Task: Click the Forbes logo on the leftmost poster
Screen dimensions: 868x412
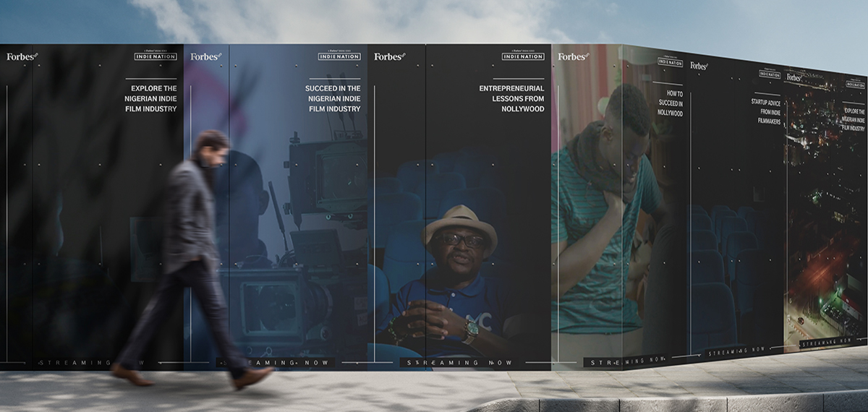Action: pos(22,56)
